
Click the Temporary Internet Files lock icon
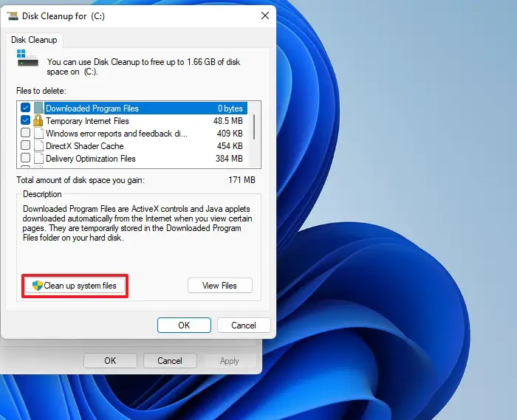(x=38, y=120)
